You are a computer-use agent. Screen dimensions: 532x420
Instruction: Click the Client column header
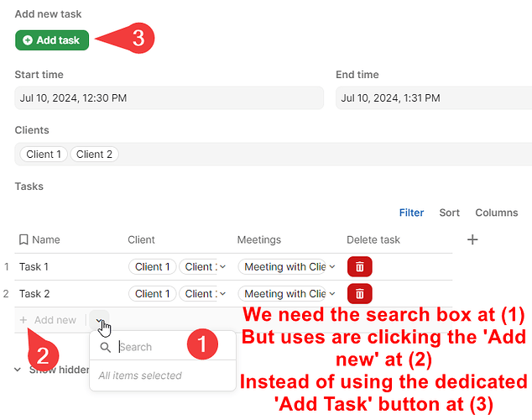click(x=141, y=239)
